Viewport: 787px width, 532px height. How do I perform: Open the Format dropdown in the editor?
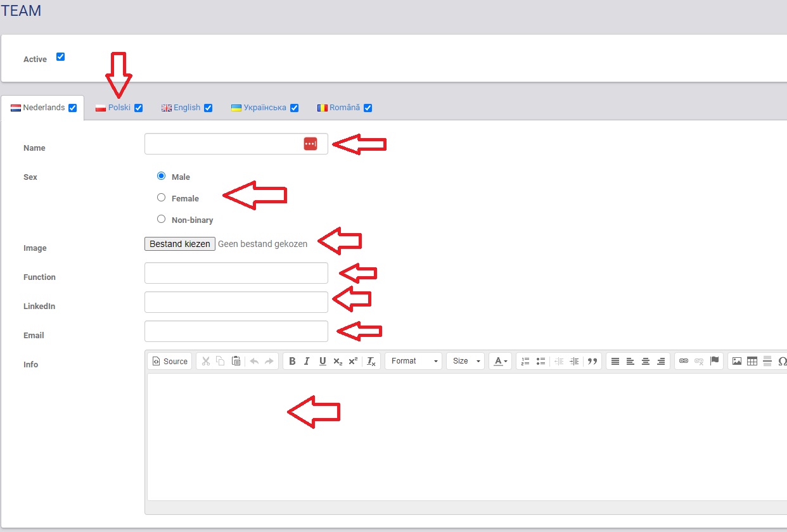[414, 361]
